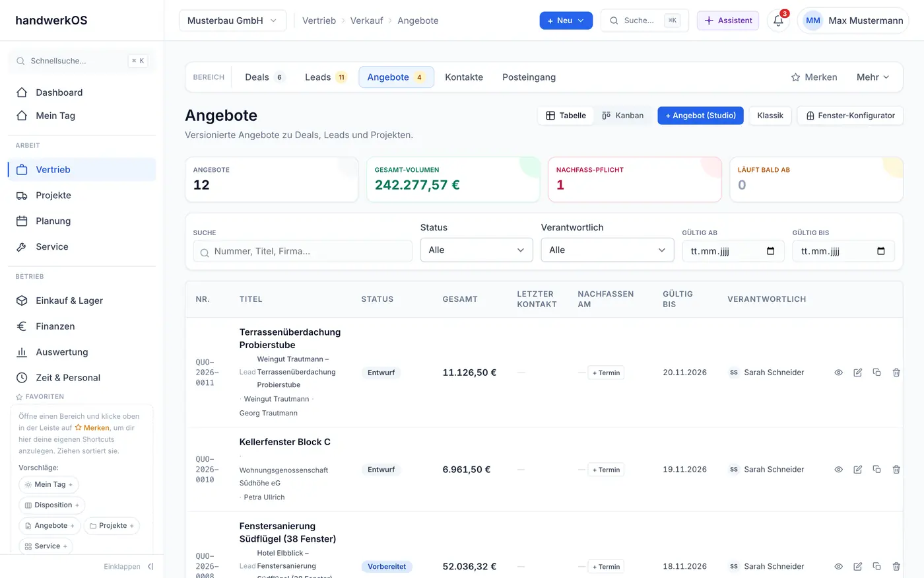Open Dashboard in the sidebar
Screen dimensions: 924x578
[82, 92]
